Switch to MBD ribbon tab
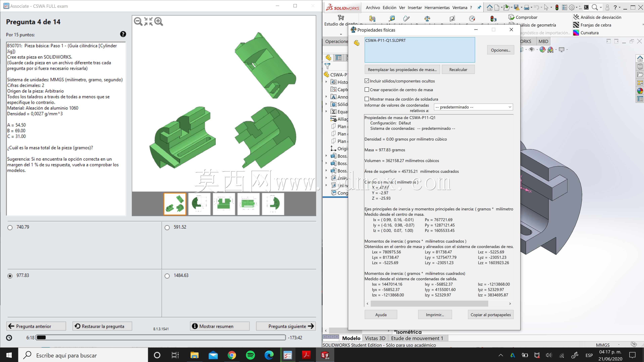Viewport: 644px width, 362px height. 543,41
